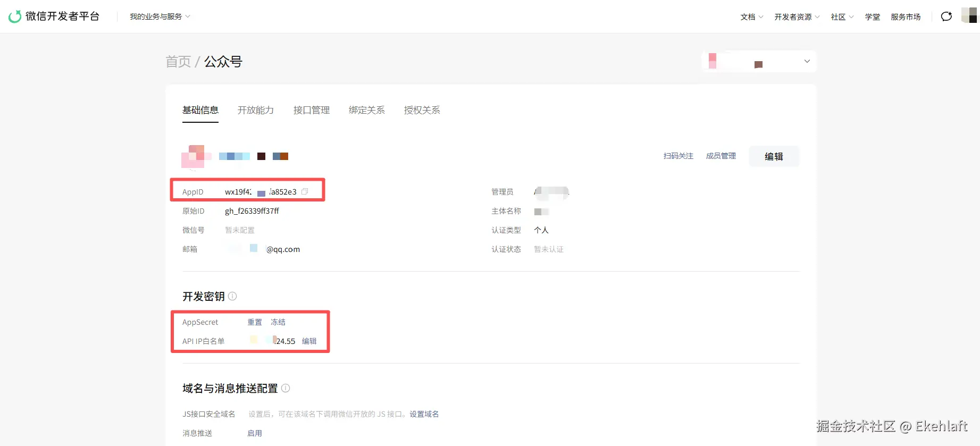Show info tooltip for 开发密钥
This screenshot has height=446, width=980.
[232, 296]
